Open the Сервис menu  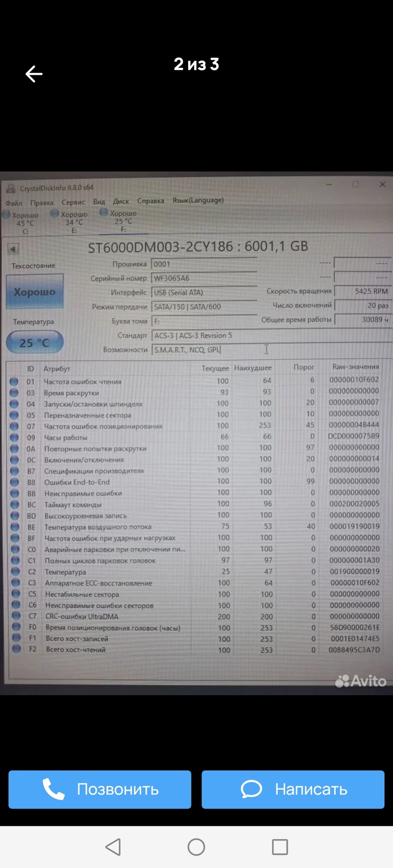[74, 202]
